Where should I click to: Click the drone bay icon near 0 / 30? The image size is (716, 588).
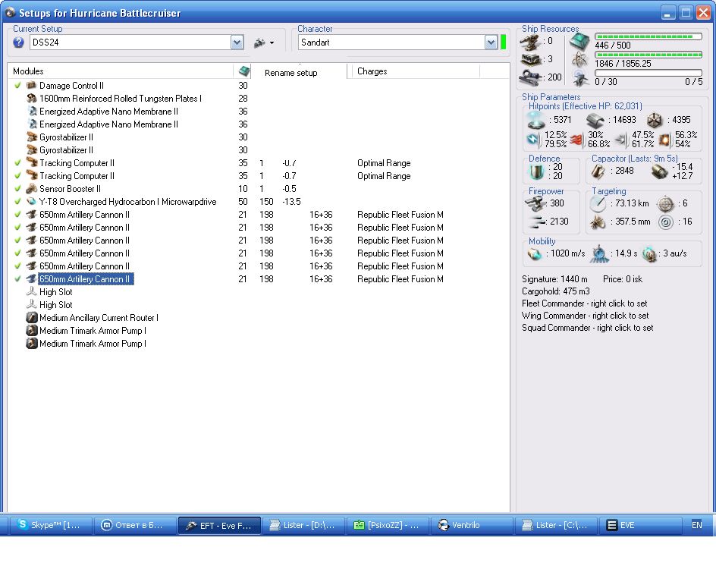click(580, 79)
